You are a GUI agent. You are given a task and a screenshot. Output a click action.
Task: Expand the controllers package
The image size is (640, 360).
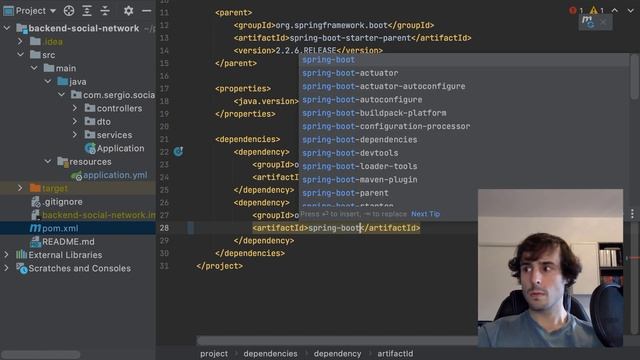pyautogui.click(x=75, y=108)
